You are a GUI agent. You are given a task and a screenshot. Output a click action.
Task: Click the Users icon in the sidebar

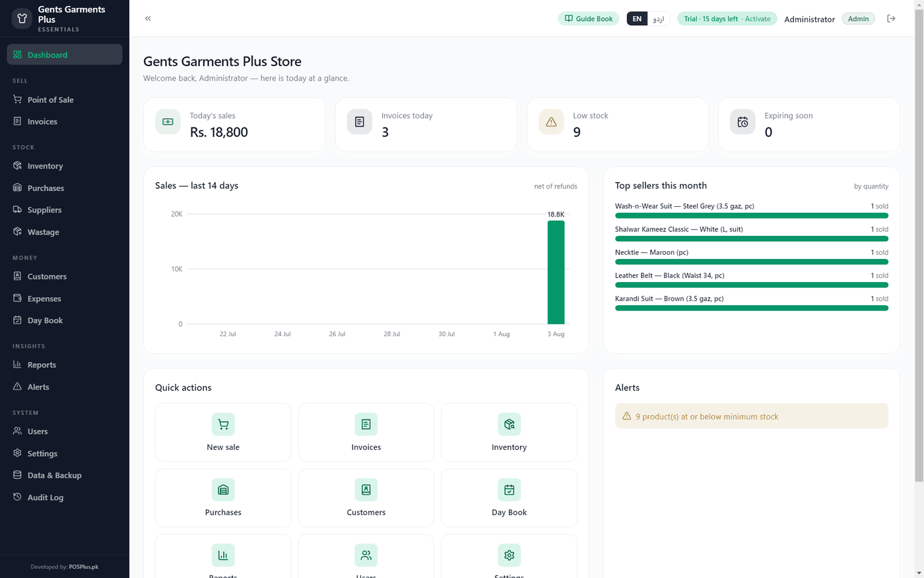pyautogui.click(x=17, y=431)
